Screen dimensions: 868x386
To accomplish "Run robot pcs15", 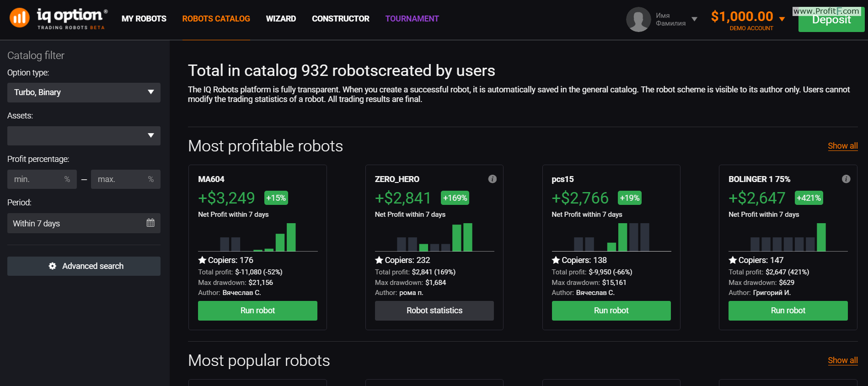I will tap(611, 311).
